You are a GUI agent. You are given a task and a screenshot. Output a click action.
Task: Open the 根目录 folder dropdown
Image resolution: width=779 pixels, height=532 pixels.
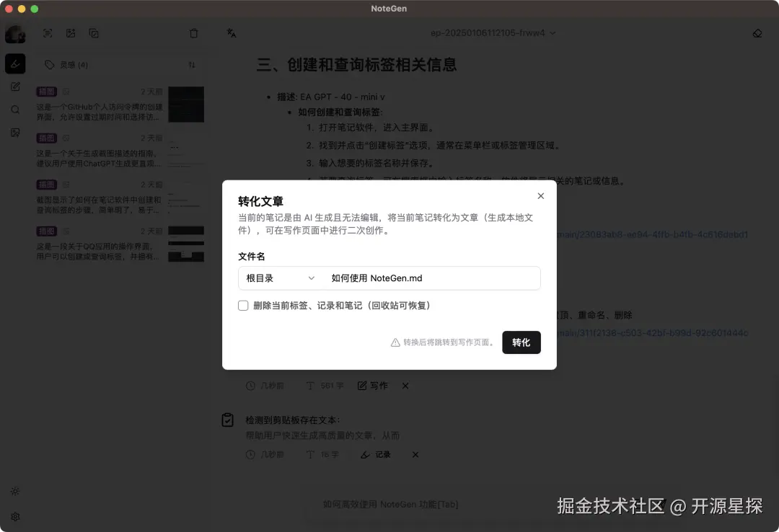[280, 278]
